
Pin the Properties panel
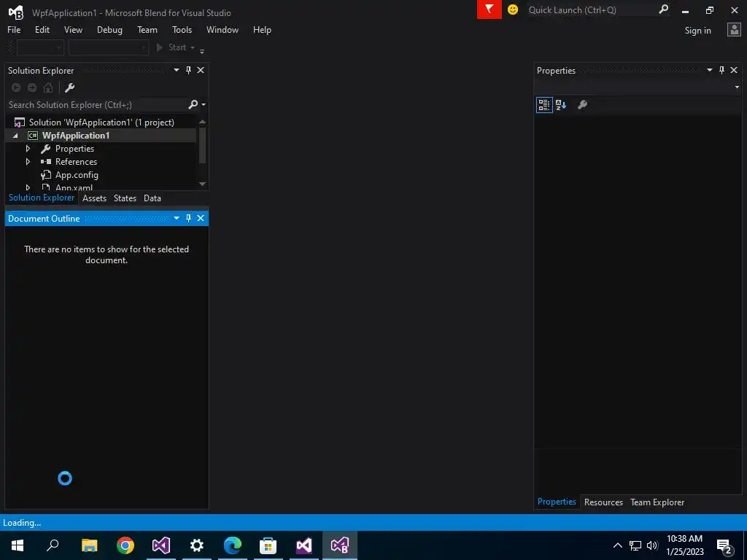coord(721,70)
